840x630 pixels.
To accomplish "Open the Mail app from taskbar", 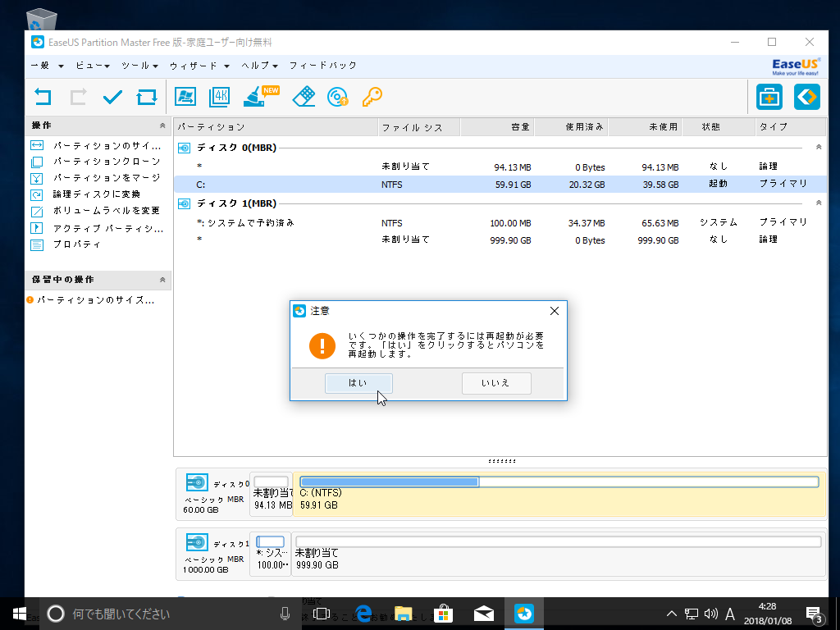I will click(484, 614).
